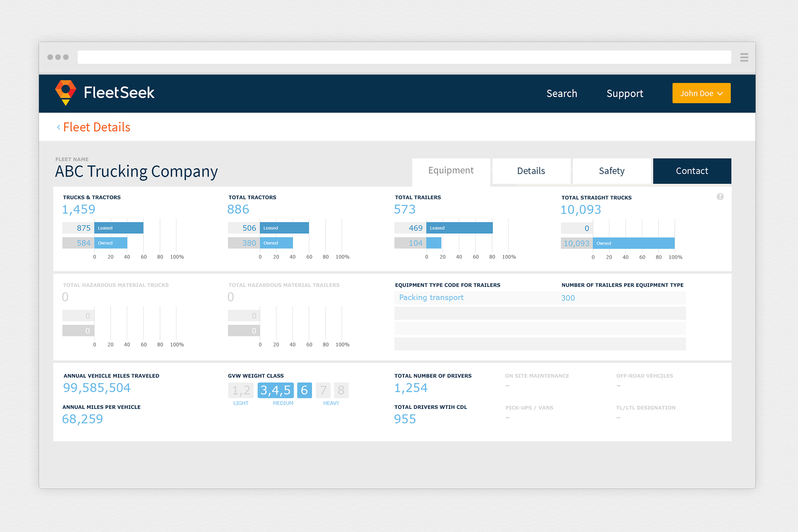Click the Packing transport equipment row
Image resolution: width=798 pixels, height=532 pixels.
coord(431,298)
